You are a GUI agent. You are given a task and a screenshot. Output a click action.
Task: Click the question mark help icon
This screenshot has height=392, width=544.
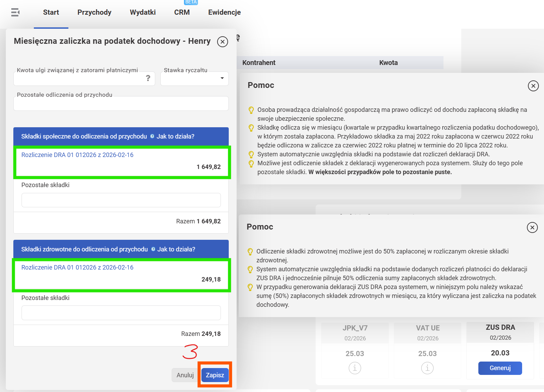click(x=148, y=78)
